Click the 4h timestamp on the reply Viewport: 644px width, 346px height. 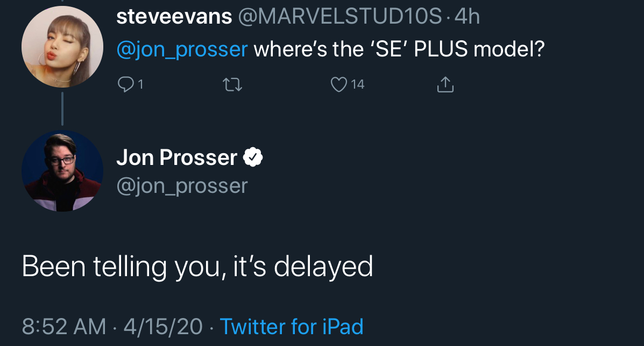468,17
